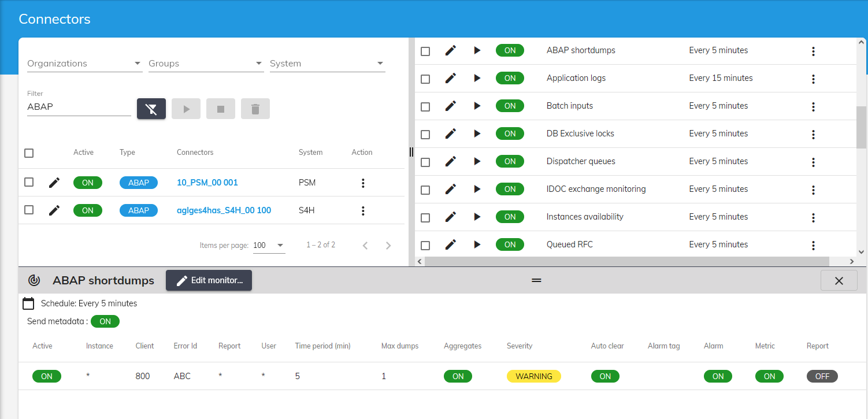Screen dimensions: 868x419
Task: Edit the Batch inputs monitor
Action: [x=451, y=106]
